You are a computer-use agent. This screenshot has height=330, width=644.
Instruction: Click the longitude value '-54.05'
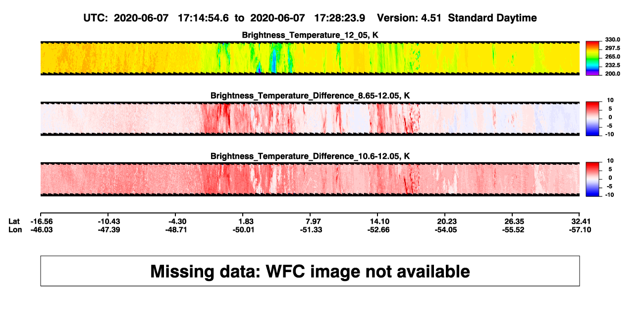pyautogui.click(x=445, y=230)
